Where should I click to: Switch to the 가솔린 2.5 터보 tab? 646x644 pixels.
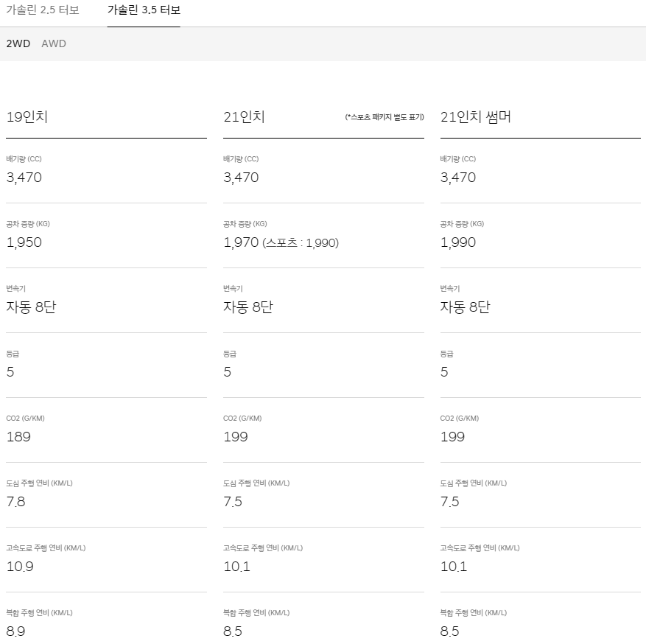43,10
